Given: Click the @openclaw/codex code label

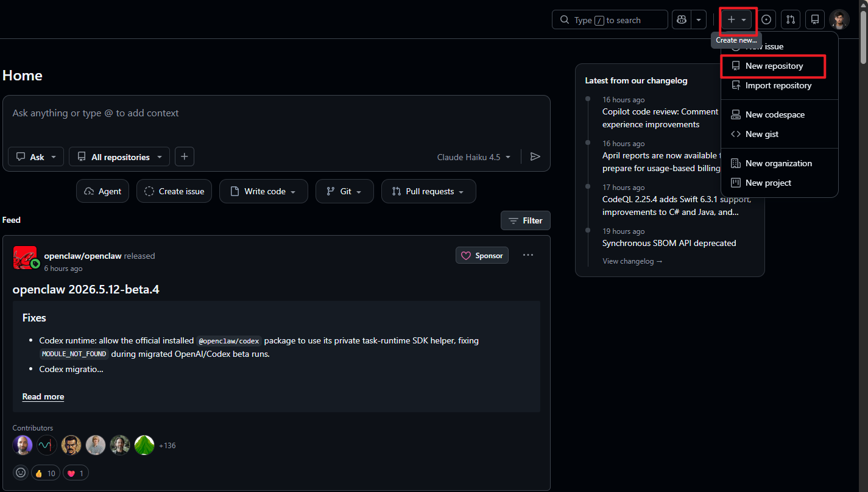Looking at the screenshot, I should pos(229,341).
